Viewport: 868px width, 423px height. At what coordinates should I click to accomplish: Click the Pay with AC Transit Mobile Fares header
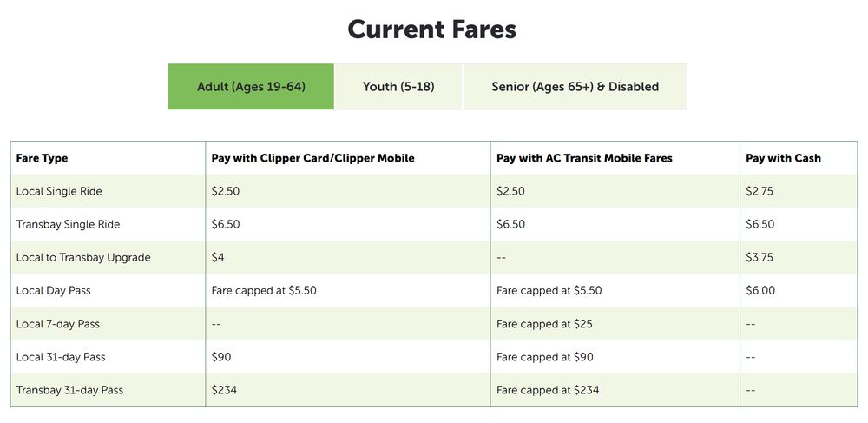coord(584,158)
